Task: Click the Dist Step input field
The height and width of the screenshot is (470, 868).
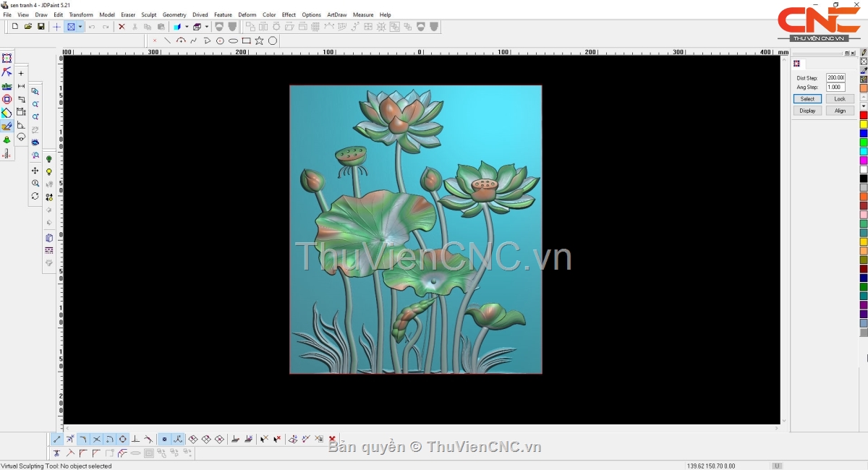Action: [835, 77]
